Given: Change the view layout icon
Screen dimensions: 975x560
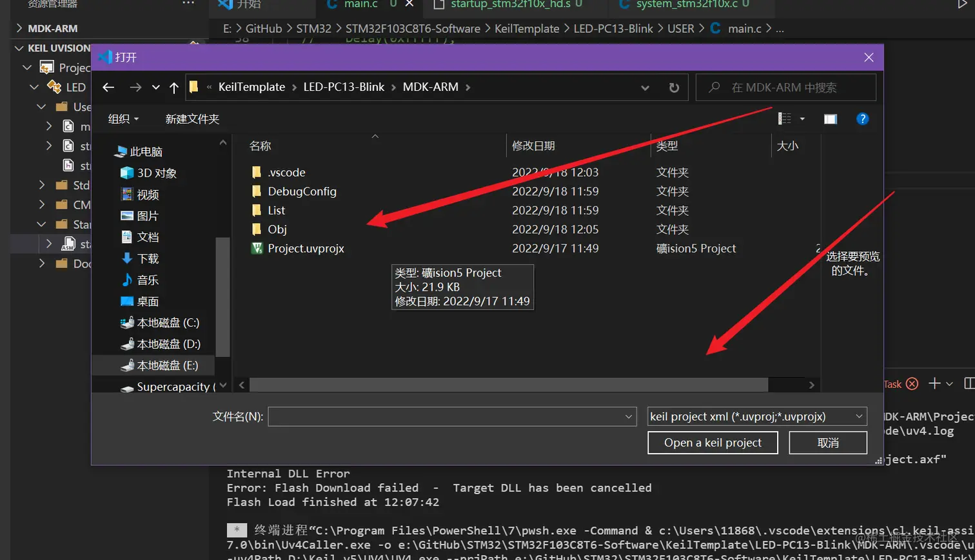Looking at the screenshot, I should click(785, 119).
